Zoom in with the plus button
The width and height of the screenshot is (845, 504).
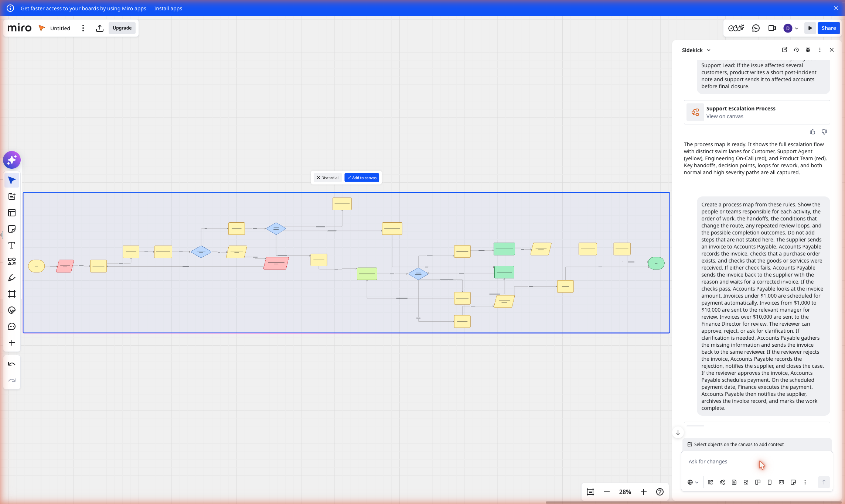[x=644, y=492]
